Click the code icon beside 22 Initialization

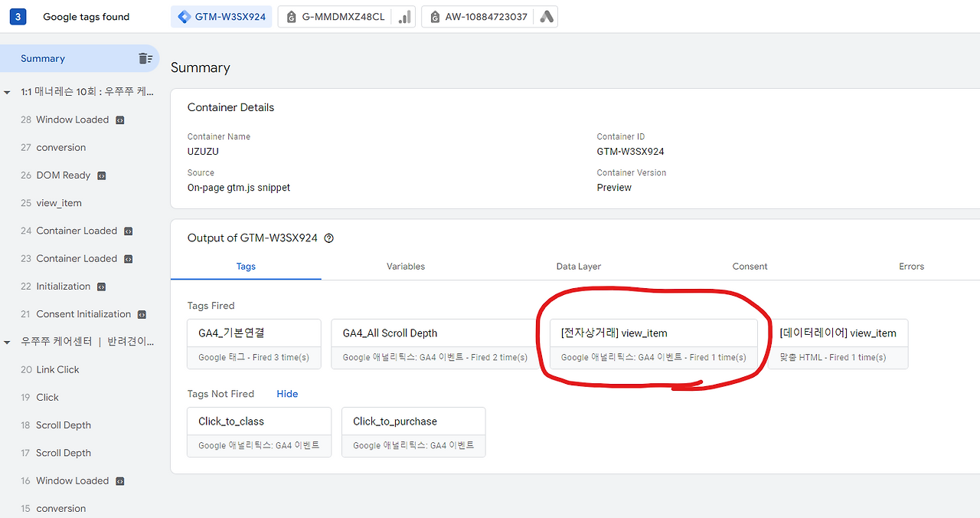point(101,287)
